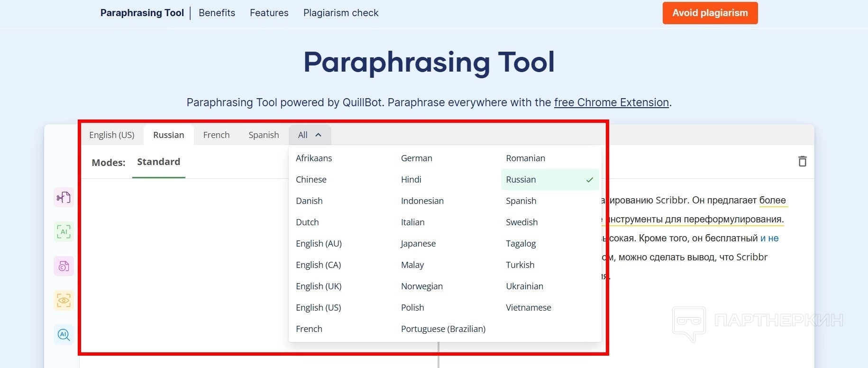Open the summarizer scissors icon in sidebar
Viewport: 868px width, 368px height.
(64, 197)
